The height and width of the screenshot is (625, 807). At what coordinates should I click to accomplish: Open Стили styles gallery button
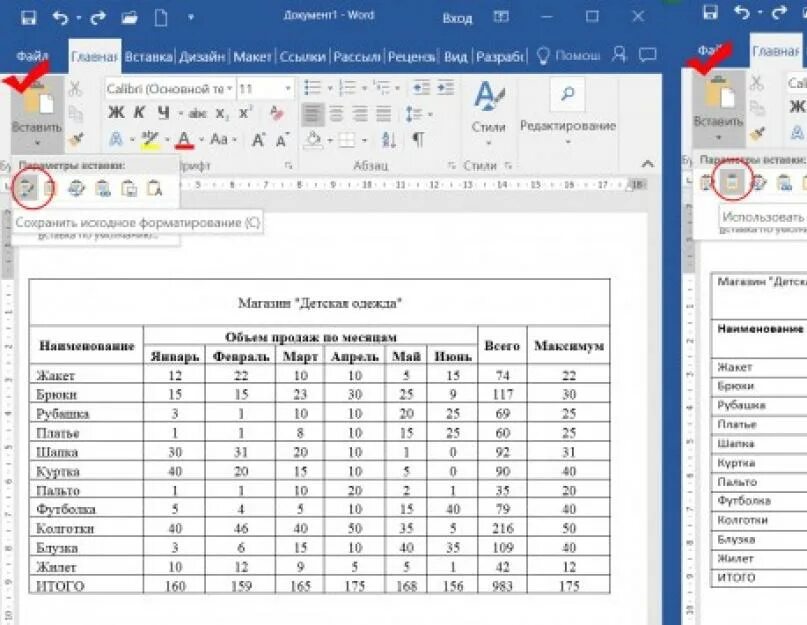point(489,113)
